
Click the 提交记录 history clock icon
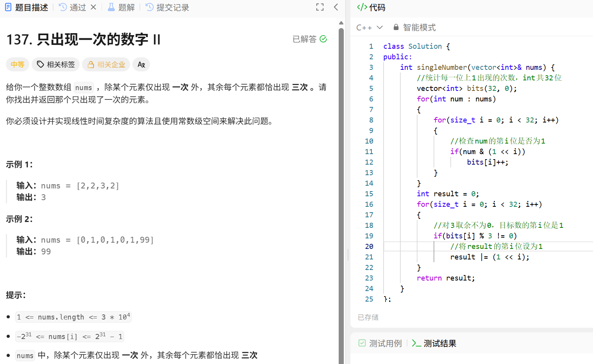(x=149, y=7)
